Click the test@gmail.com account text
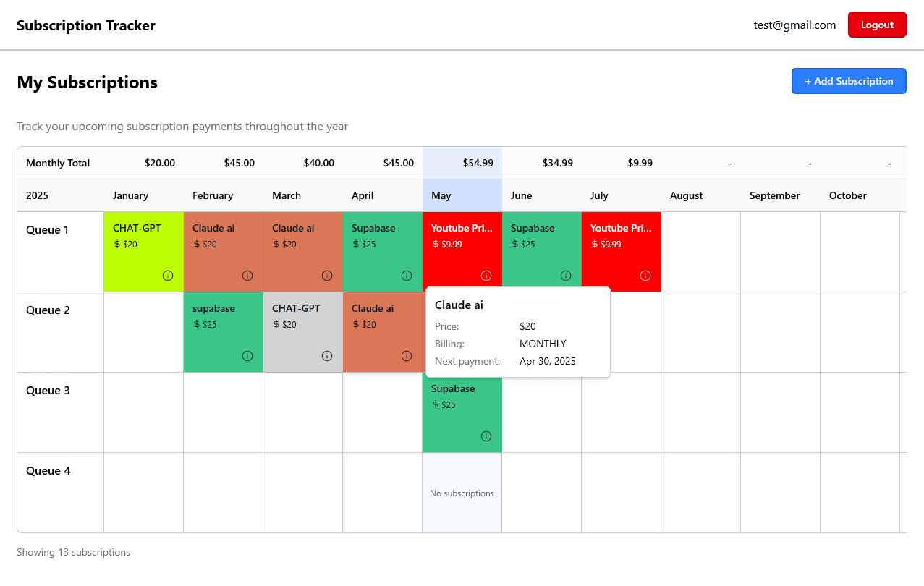Image resolution: width=924 pixels, height=586 pixels. (x=794, y=25)
